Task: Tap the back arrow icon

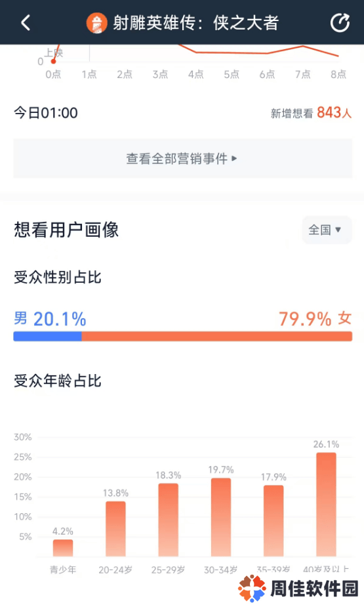Action: click(x=26, y=23)
